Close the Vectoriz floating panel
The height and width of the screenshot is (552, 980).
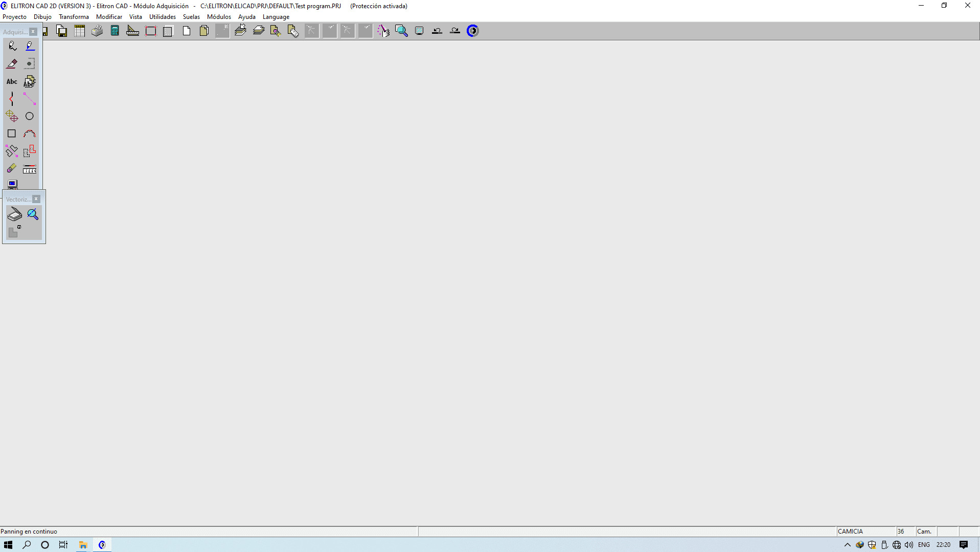pos(36,199)
